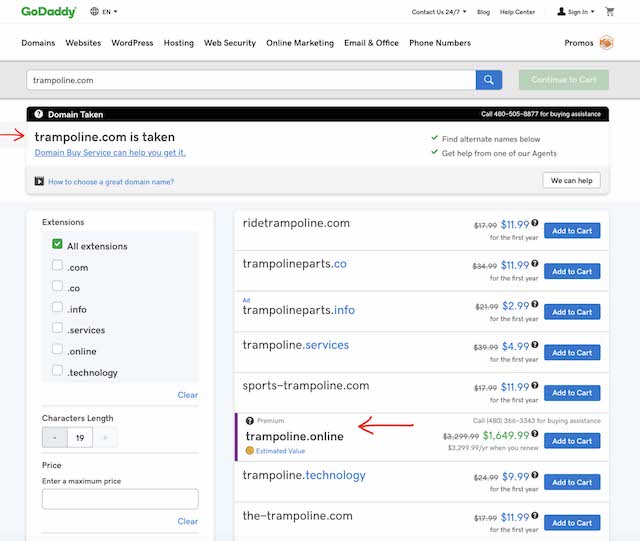
Task: Open the WordPress menu
Action: 132,43
